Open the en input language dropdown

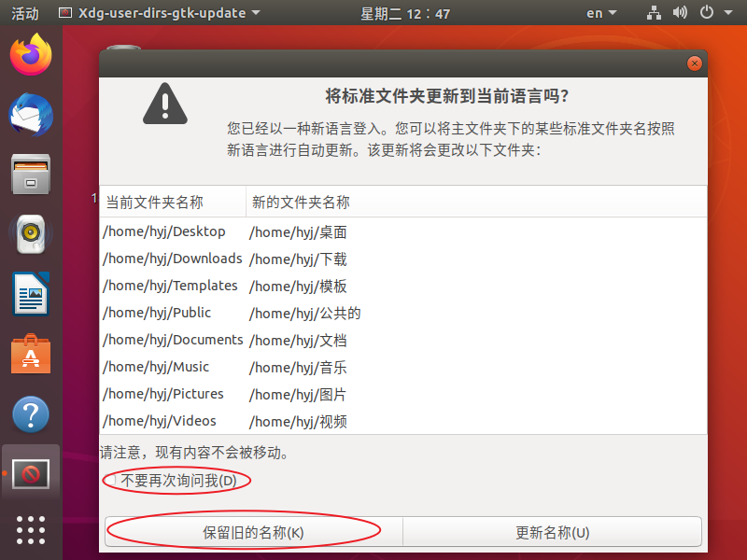[x=601, y=13]
